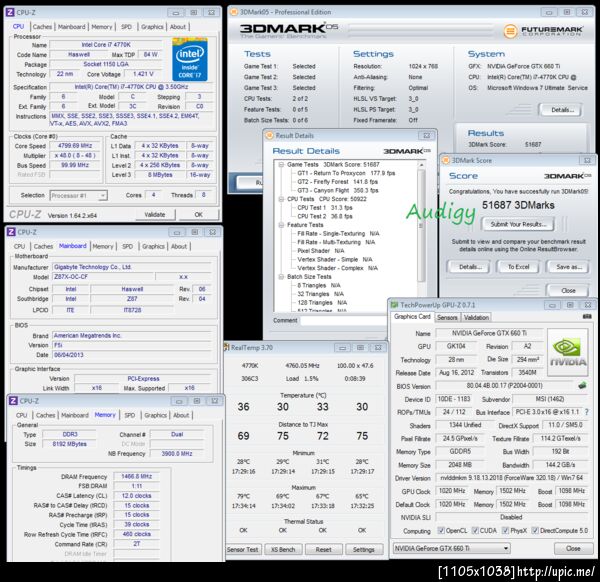
Task: Toggle the OpenCL checkbox in GPU-Z
Action: [441, 530]
